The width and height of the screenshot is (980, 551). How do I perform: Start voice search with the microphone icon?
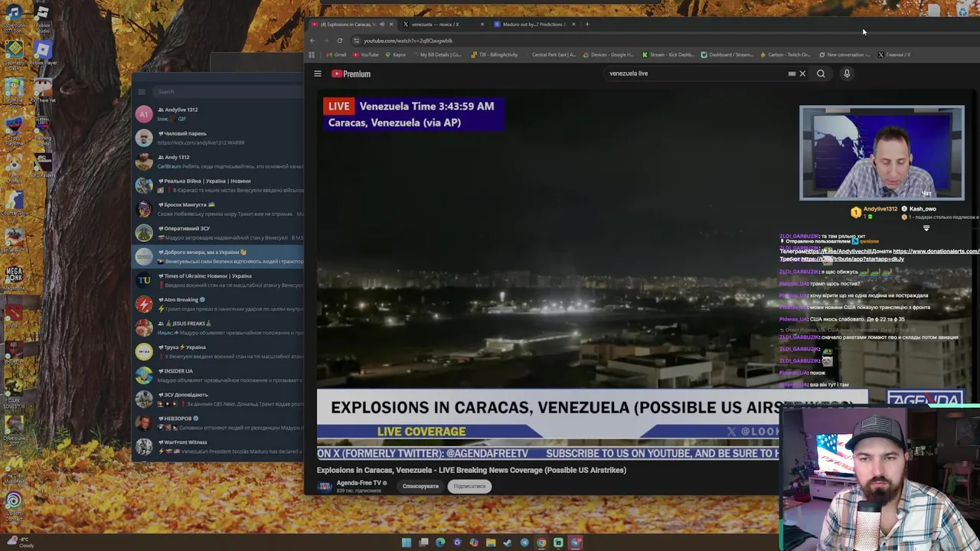pyautogui.click(x=847, y=73)
